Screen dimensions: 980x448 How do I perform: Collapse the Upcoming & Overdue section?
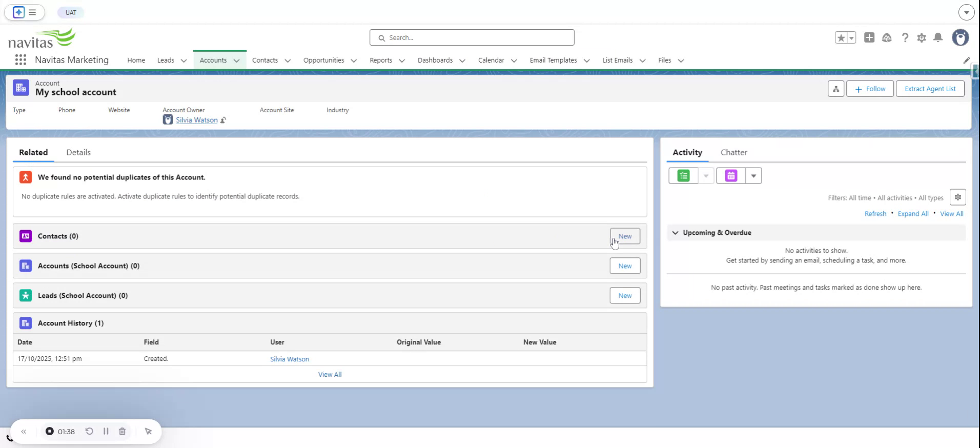click(x=675, y=233)
